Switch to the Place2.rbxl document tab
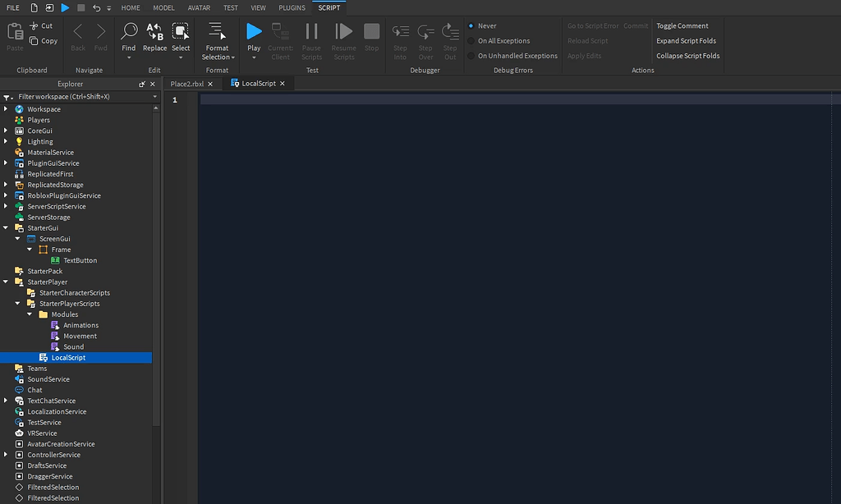This screenshot has height=504, width=841. click(x=186, y=84)
